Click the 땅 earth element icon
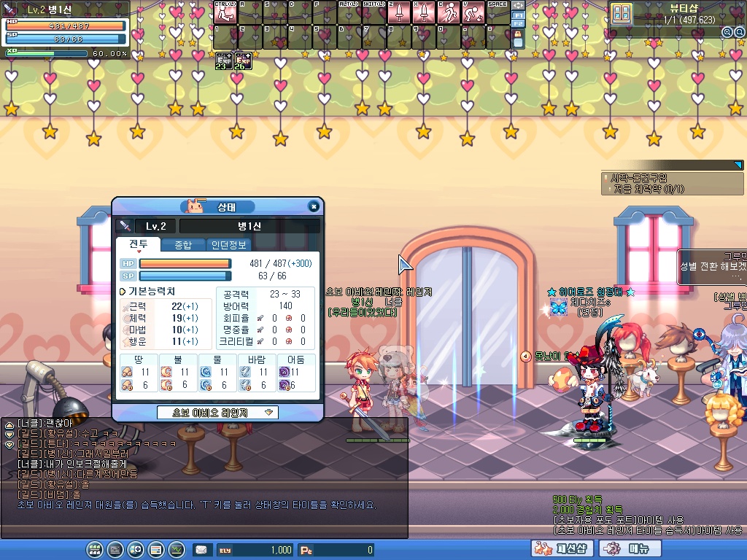Viewport: 747px width, 560px height. tap(127, 372)
